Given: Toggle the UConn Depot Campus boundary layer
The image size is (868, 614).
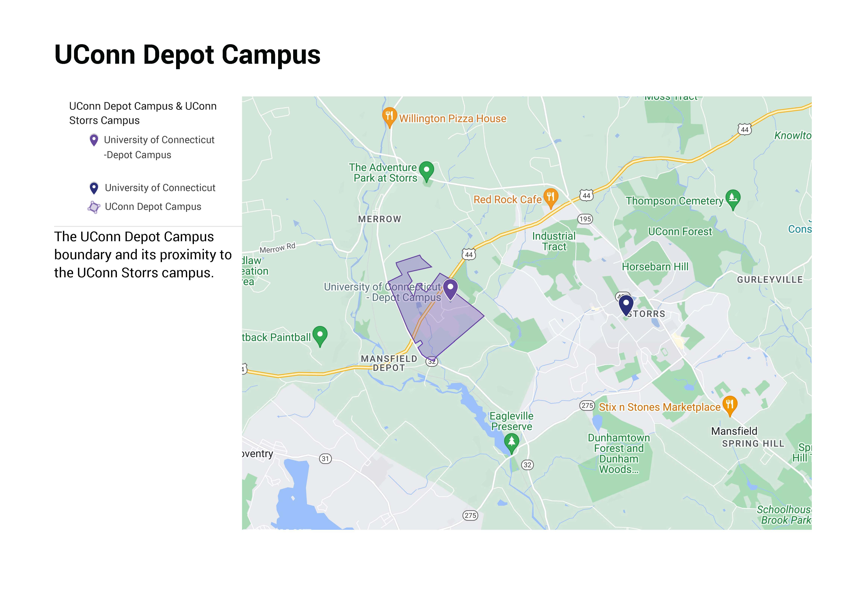Looking at the screenshot, I should click(x=153, y=207).
